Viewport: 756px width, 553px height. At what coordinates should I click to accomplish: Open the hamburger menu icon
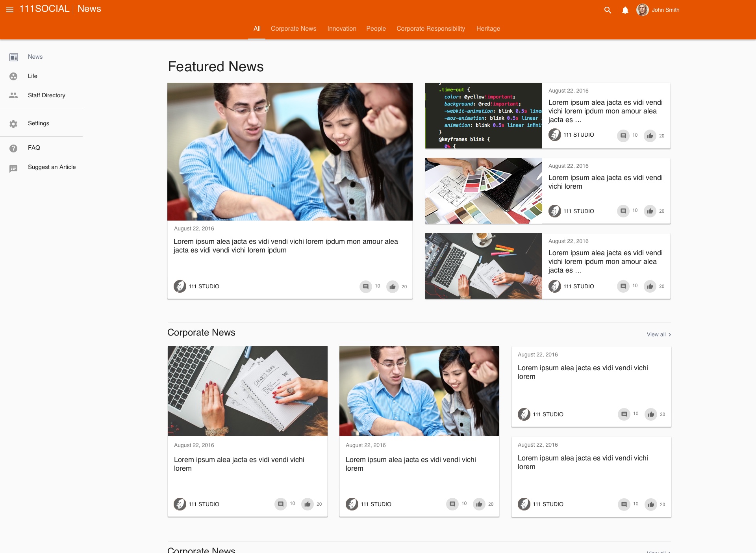(10, 10)
